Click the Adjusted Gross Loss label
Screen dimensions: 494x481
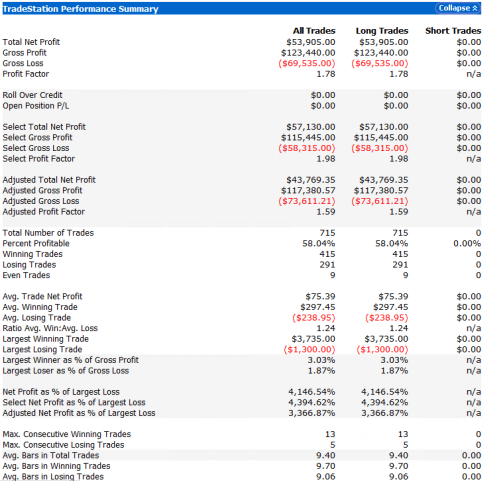point(41,201)
